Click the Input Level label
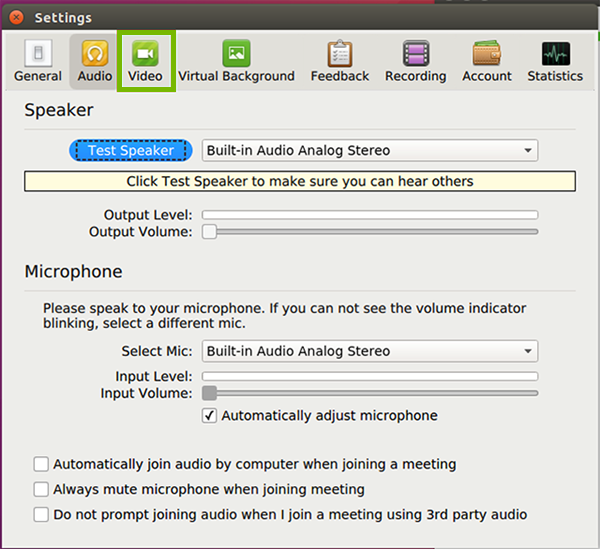This screenshot has width=600, height=549. tap(154, 376)
